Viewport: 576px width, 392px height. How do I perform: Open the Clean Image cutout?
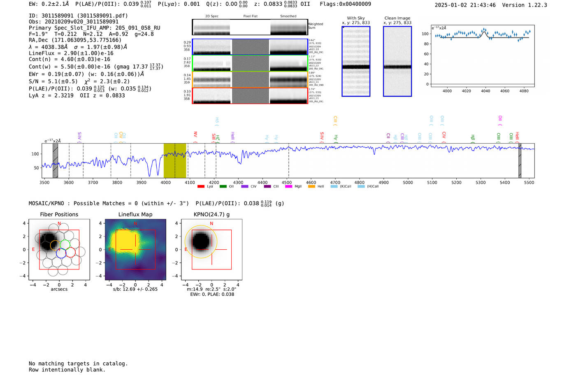[397, 62]
